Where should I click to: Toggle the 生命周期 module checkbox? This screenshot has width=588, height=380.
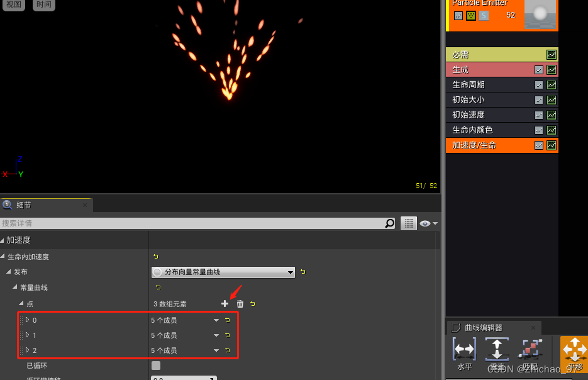coord(539,85)
